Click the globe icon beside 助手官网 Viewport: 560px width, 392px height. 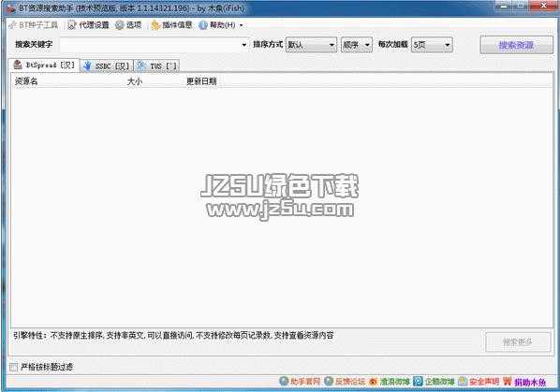[x=284, y=382]
